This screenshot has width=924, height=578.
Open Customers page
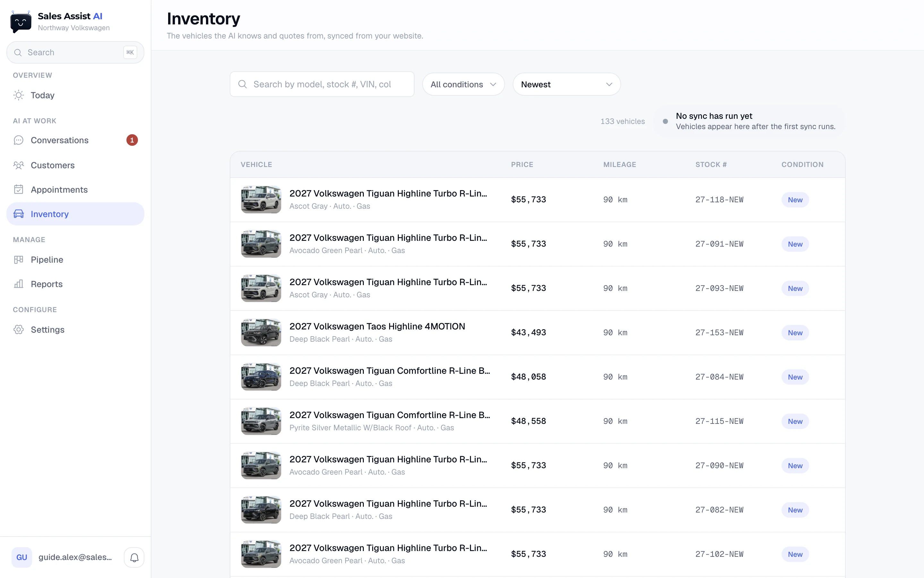click(x=75, y=165)
